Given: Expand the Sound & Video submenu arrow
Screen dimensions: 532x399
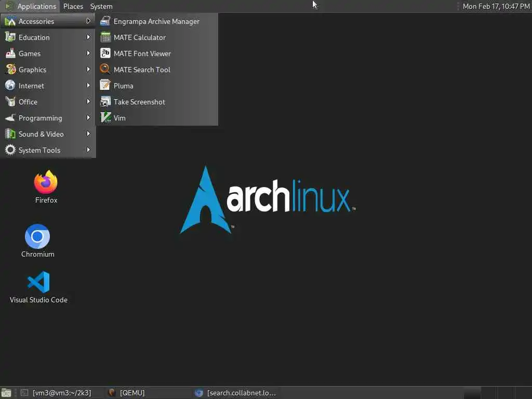Looking at the screenshot, I should 88,134.
